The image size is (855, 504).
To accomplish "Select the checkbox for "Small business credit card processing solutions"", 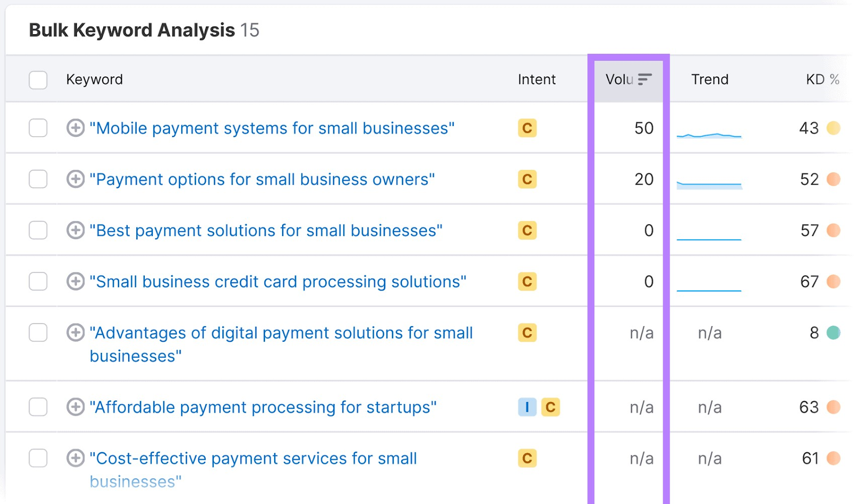I will coord(38,281).
